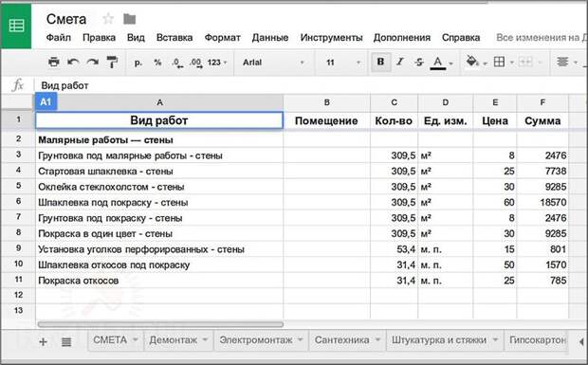Screen dimensions: 588x365
Task: Open font size 11 dropdown
Action: click(x=342, y=63)
